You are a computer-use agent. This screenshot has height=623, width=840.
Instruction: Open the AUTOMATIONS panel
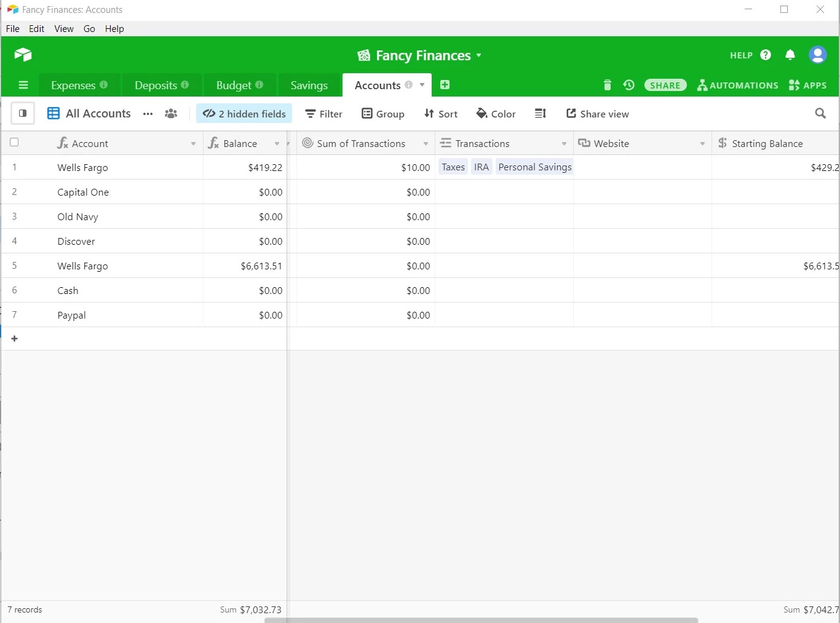(x=738, y=85)
